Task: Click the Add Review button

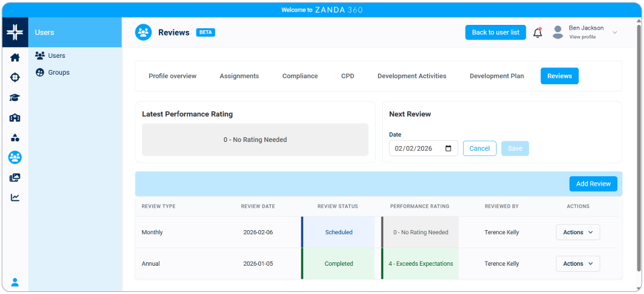Action: [x=593, y=184]
